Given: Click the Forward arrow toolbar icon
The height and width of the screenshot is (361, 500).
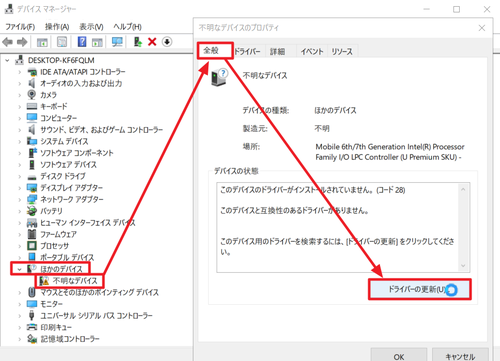Looking at the screenshot, I should 22,42.
